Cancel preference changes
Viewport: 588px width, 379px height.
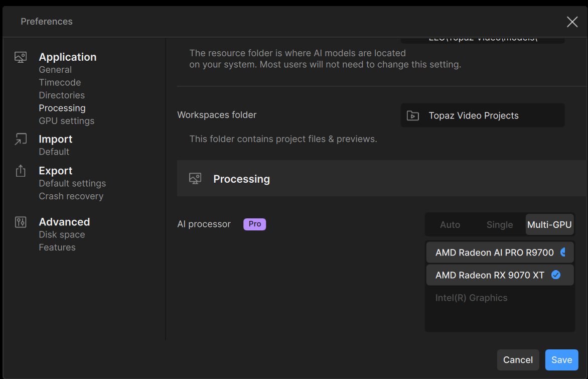point(518,360)
